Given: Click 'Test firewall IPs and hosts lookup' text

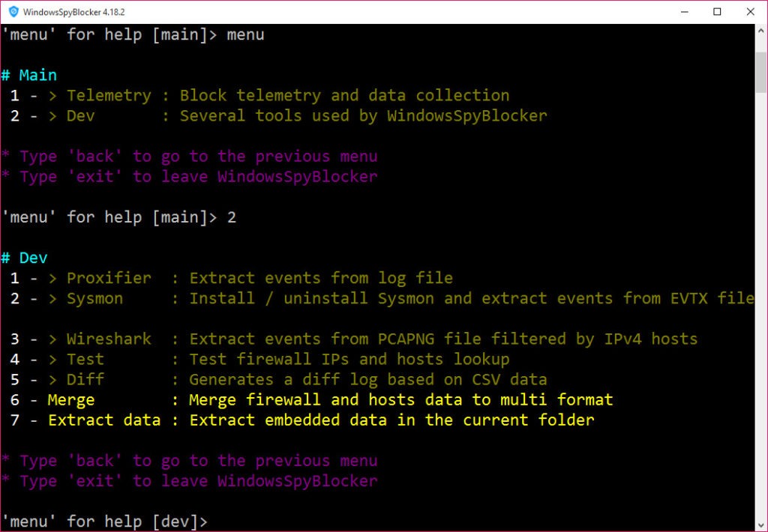Looking at the screenshot, I should (349, 359).
